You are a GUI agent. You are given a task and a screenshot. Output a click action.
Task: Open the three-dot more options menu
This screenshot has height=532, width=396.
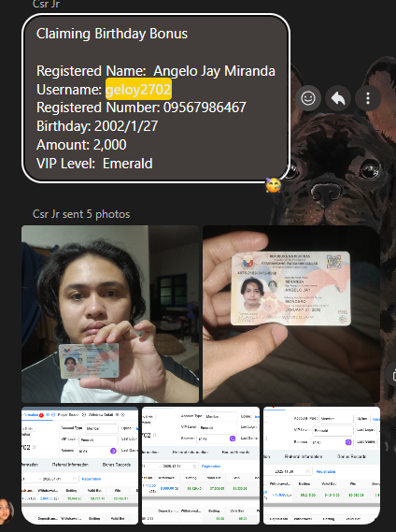[368, 98]
